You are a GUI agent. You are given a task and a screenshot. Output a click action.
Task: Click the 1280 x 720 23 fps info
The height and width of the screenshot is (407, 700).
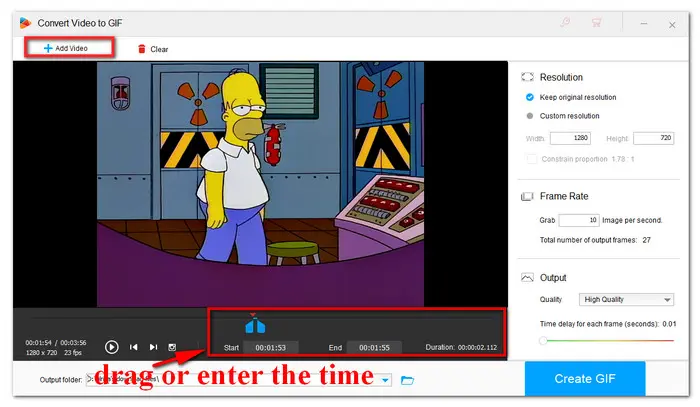54,353
